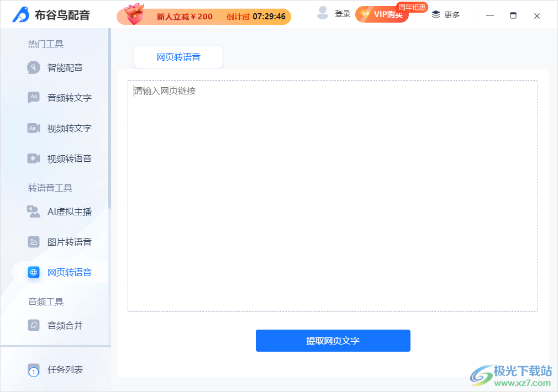This screenshot has height=392, width=558.
Task: Click the 布谷鸟配音 bird logo
Action: 20,14
